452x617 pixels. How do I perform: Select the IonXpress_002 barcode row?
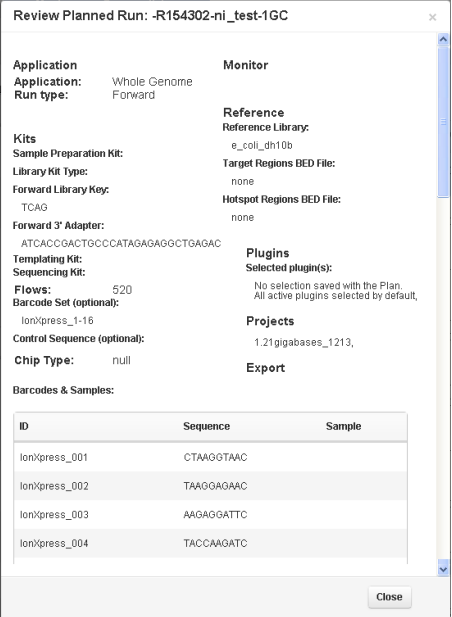pyautogui.click(x=210, y=486)
